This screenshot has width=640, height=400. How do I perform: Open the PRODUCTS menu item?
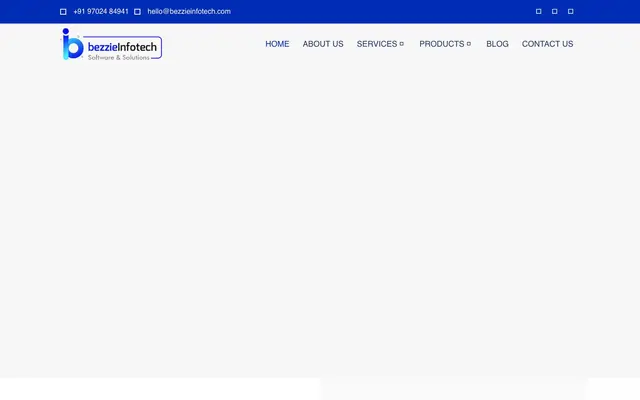(442, 44)
